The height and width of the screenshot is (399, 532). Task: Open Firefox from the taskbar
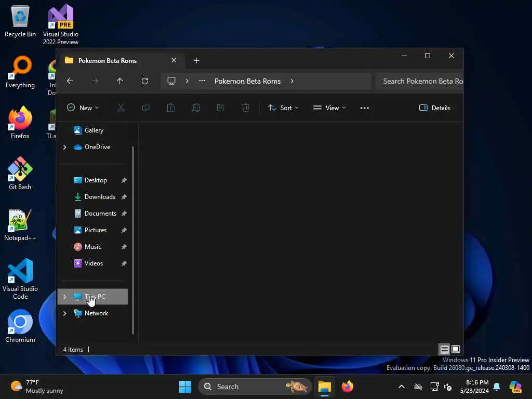coord(347,387)
